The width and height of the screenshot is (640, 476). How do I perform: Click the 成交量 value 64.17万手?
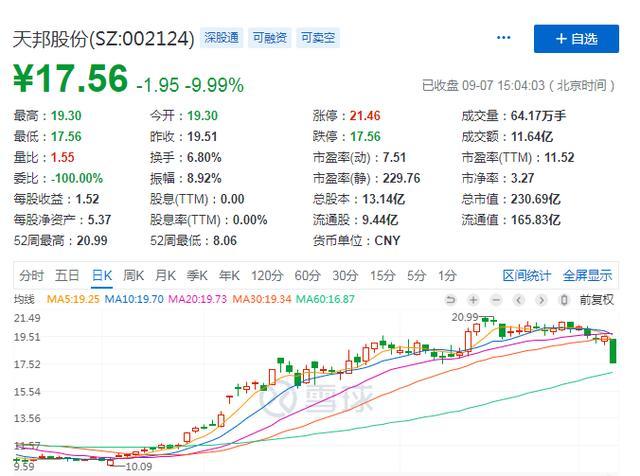click(538, 116)
